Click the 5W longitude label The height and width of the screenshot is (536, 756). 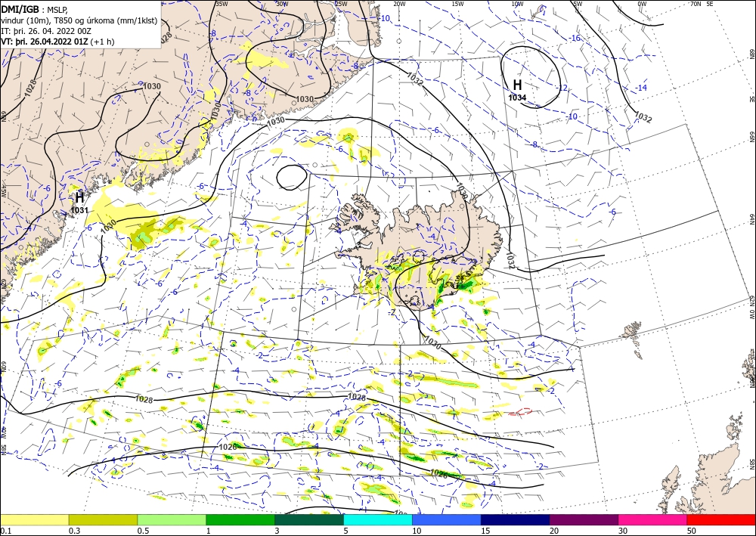coord(578,3)
